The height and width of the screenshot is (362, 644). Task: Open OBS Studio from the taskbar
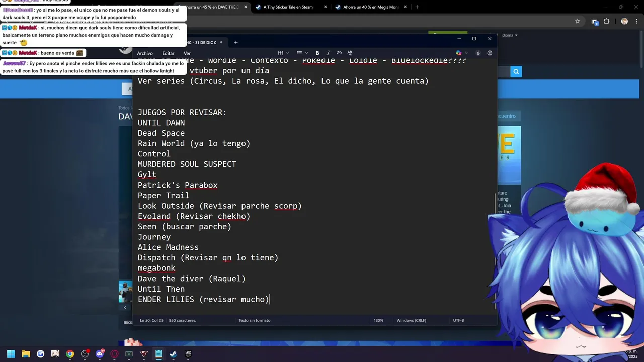point(85,354)
